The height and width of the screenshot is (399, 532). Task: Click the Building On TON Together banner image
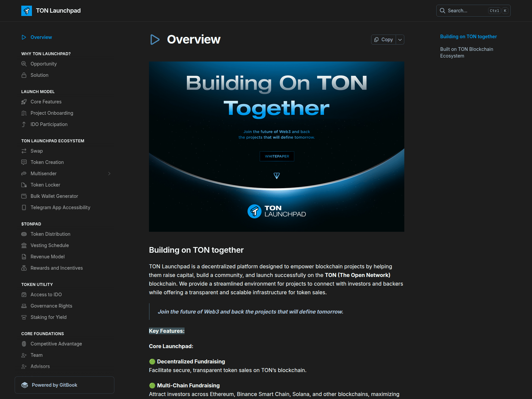[277, 147]
